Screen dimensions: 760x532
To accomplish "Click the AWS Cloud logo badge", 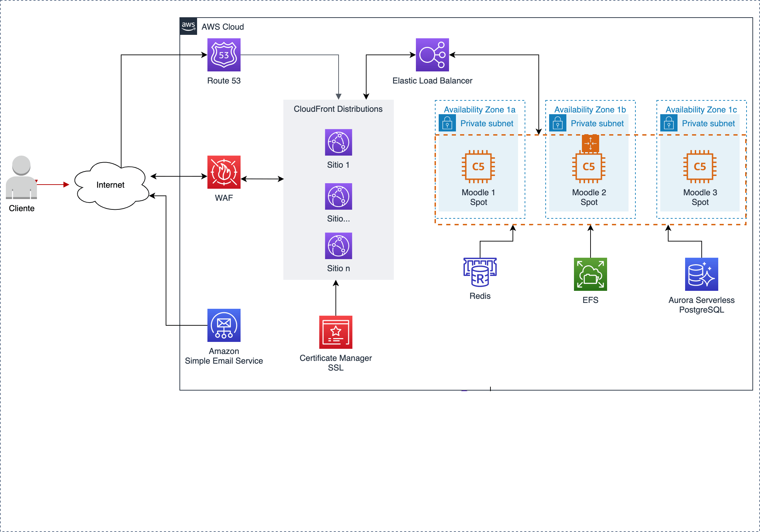I will coord(188,26).
